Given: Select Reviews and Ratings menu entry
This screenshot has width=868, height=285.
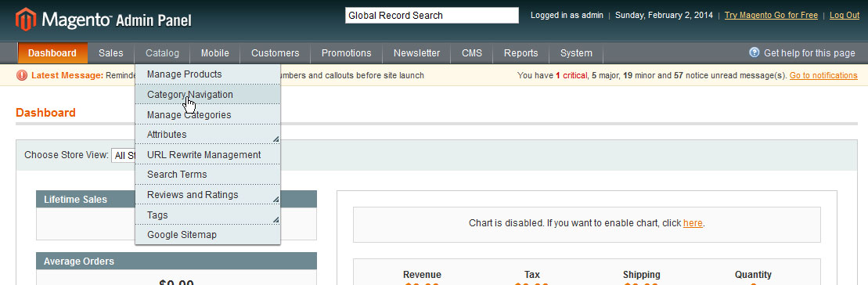Looking at the screenshot, I should [x=207, y=195].
